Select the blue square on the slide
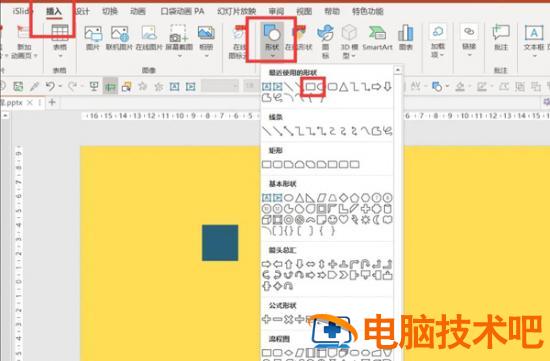The width and height of the screenshot is (550, 361). (220, 243)
